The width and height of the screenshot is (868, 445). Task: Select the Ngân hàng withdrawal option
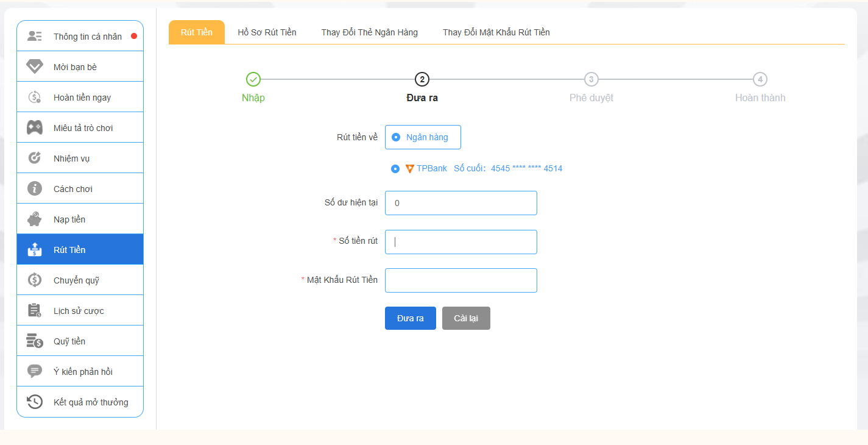pos(423,137)
